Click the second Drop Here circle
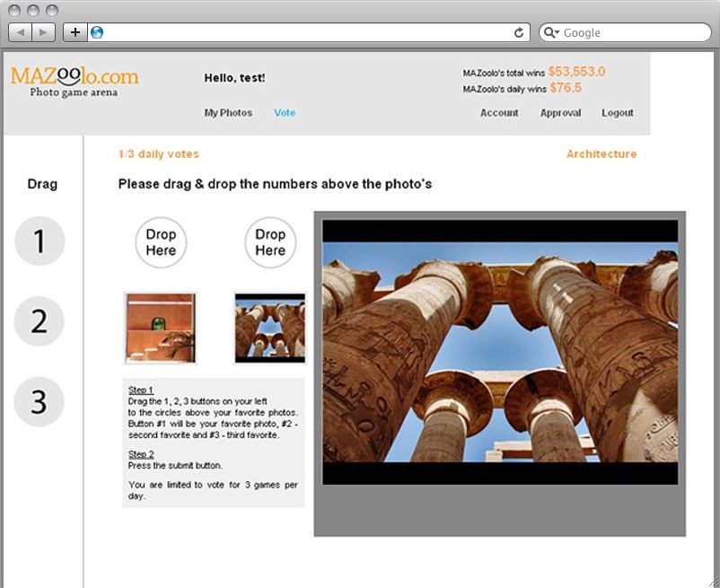The height and width of the screenshot is (588, 720). [270, 242]
